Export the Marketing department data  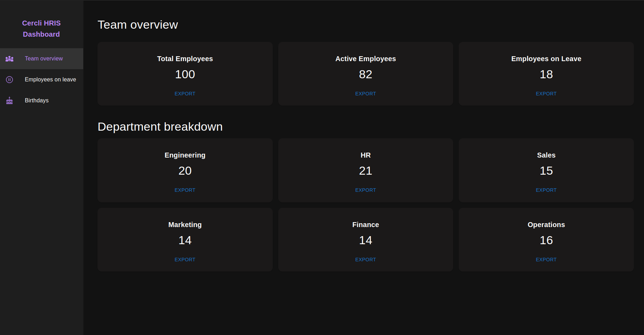(185, 259)
